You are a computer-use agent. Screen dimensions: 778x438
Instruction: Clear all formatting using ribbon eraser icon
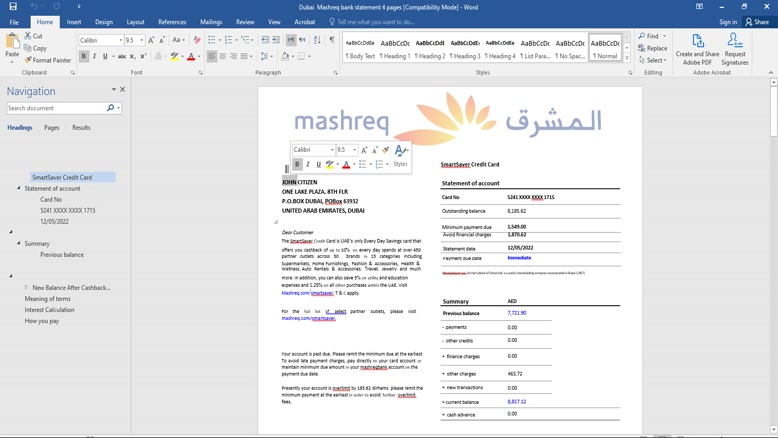(197, 40)
